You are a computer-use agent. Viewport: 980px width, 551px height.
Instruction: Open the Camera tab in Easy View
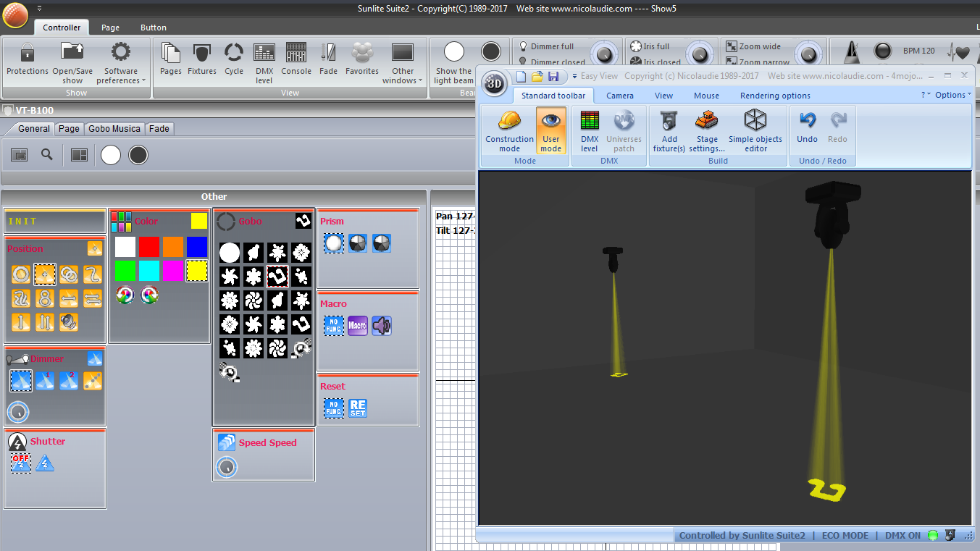[x=620, y=96]
